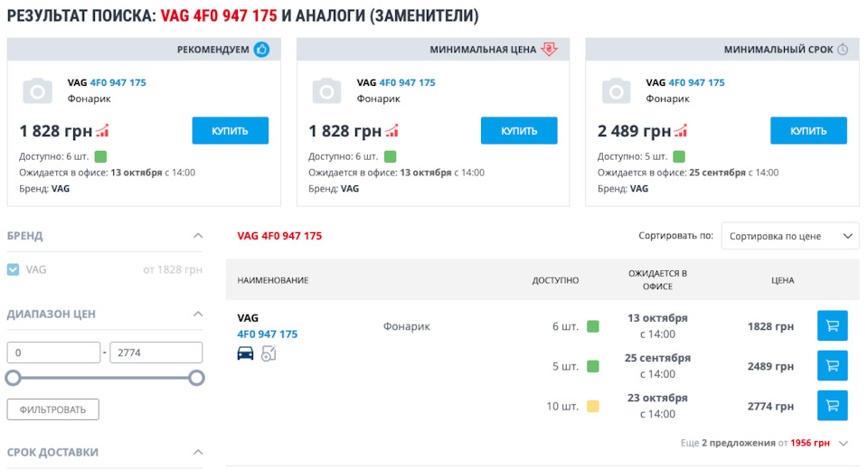This screenshot has width=868, height=470.
Task: Click green stock indicator in 5 шт. row
Action: point(593,366)
